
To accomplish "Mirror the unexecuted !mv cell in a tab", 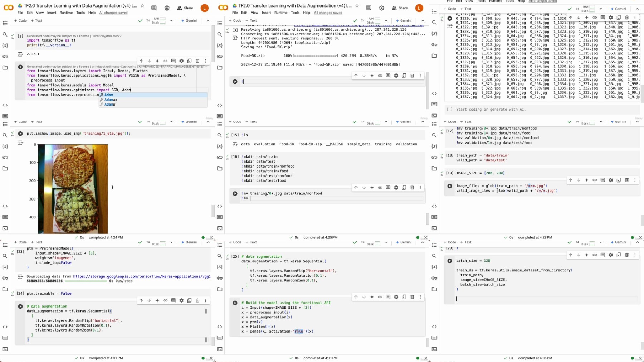I will tap(404, 188).
